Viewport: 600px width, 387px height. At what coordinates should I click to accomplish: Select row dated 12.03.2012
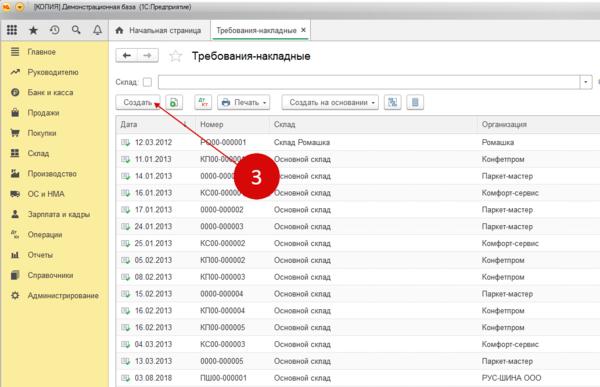click(x=358, y=142)
